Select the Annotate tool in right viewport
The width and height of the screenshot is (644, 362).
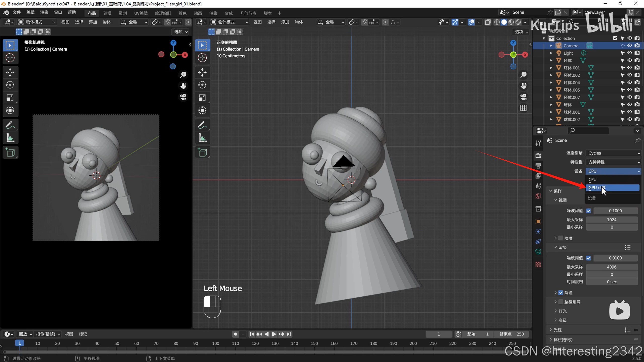(202, 125)
